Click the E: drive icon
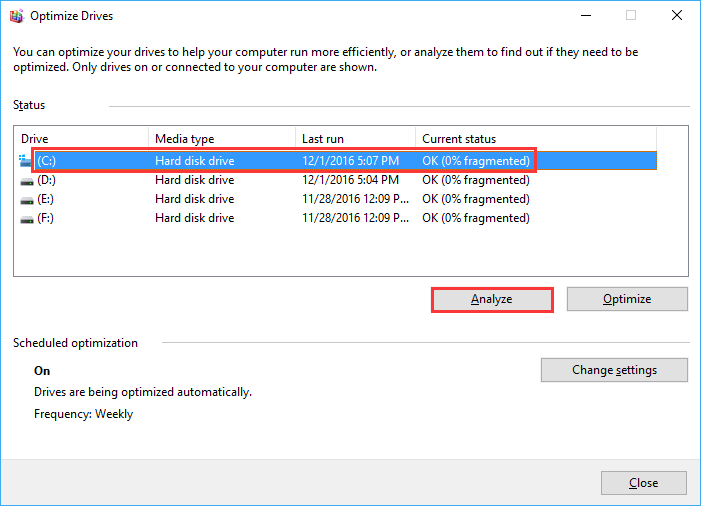 [x=27, y=200]
